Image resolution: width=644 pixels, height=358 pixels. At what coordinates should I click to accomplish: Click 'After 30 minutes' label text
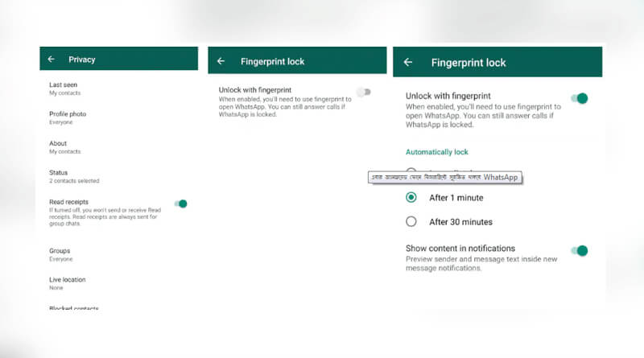[x=460, y=222]
